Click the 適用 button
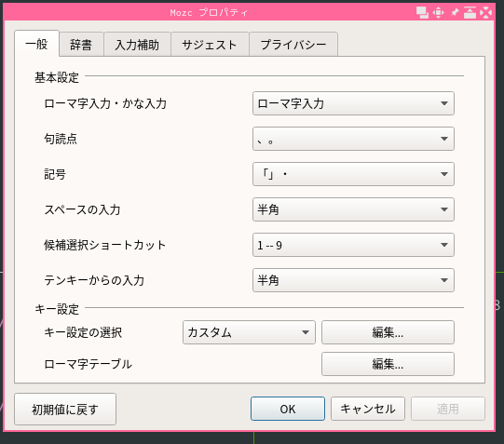The image size is (504, 444). (x=448, y=409)
